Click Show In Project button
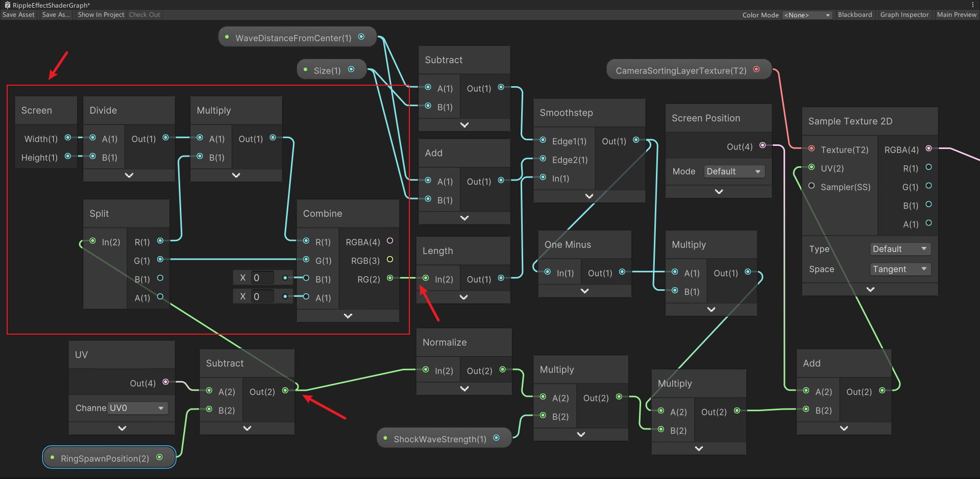 [x=101, y=15]
